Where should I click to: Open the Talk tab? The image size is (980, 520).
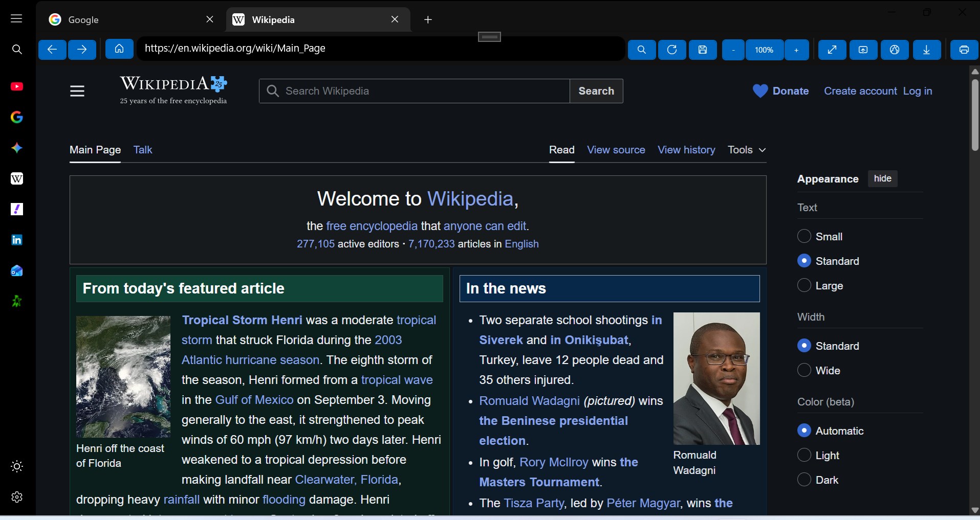tap(143, 150)
